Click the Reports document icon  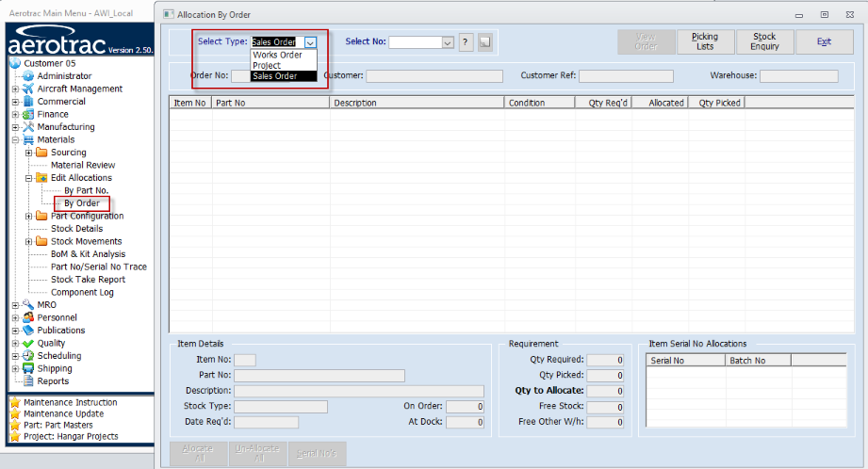(28, 381)
